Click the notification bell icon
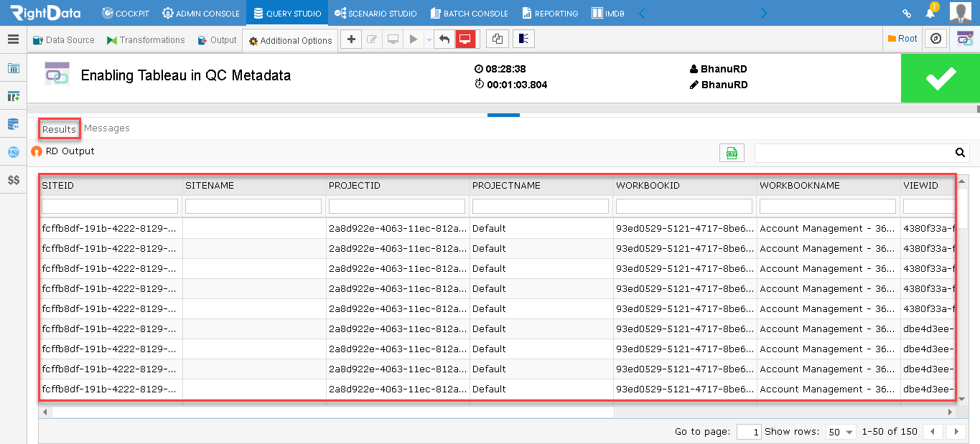The height and width of the screenshot is (444, 980). point(930,13)
